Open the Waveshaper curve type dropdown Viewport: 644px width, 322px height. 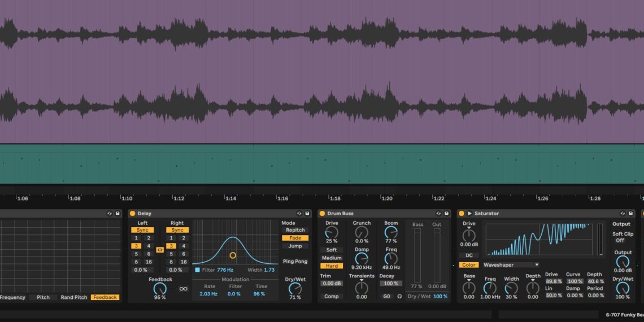click(x=511, y=264)
